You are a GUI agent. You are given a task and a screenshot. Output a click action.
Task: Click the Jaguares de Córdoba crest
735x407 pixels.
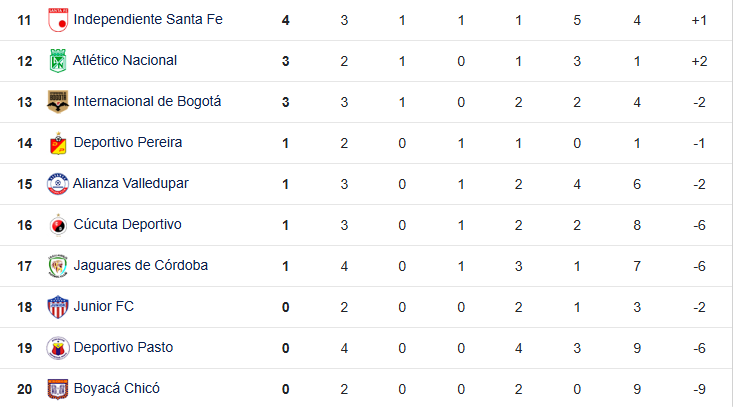[x=58, y=266]
